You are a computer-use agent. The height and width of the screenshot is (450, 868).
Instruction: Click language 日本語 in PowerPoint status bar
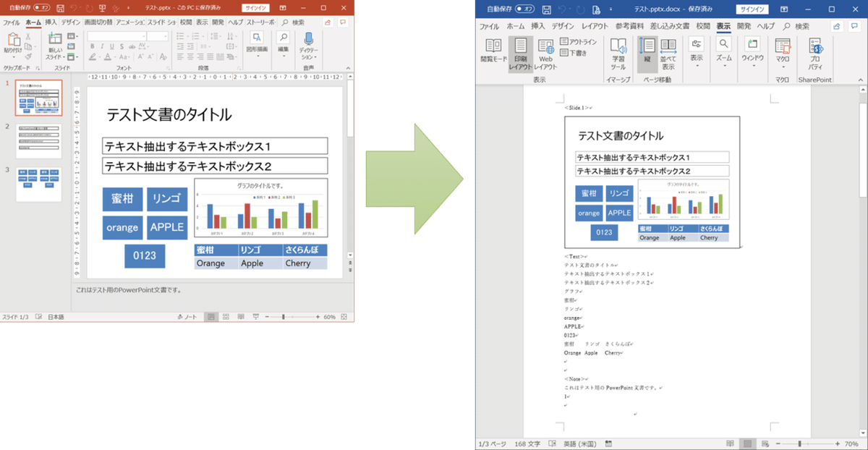coord(56,317)
